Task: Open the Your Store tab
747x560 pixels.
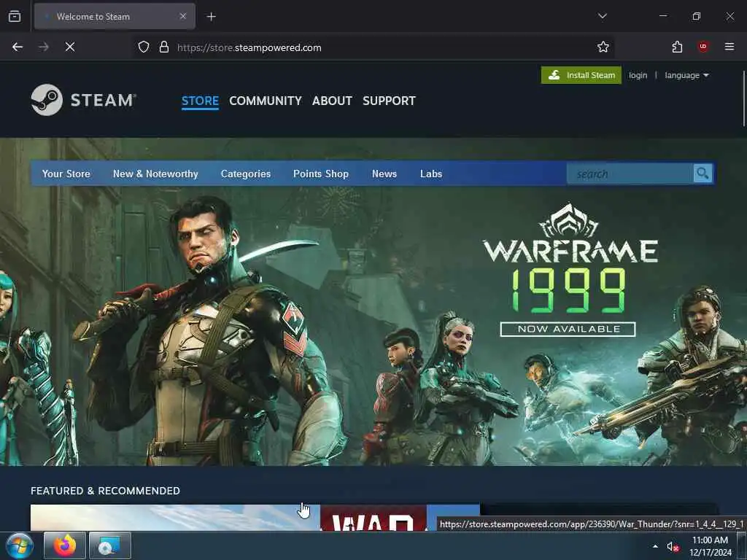Action: 66,174
